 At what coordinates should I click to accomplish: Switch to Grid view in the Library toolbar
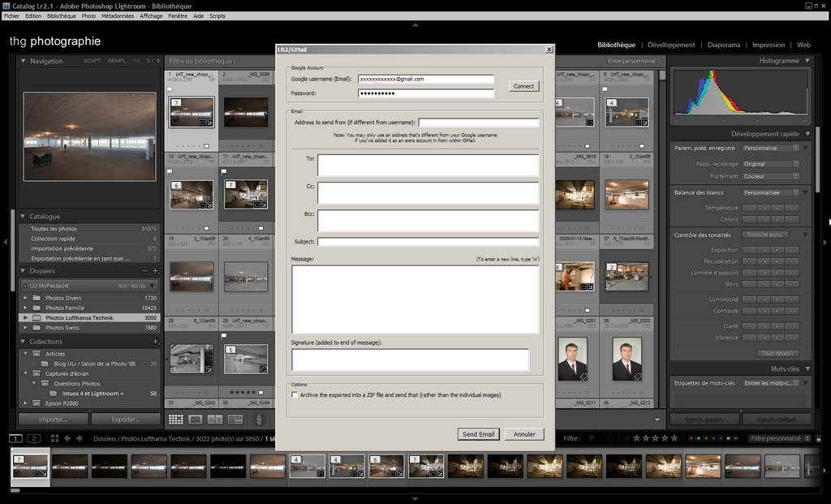point(176,420)
